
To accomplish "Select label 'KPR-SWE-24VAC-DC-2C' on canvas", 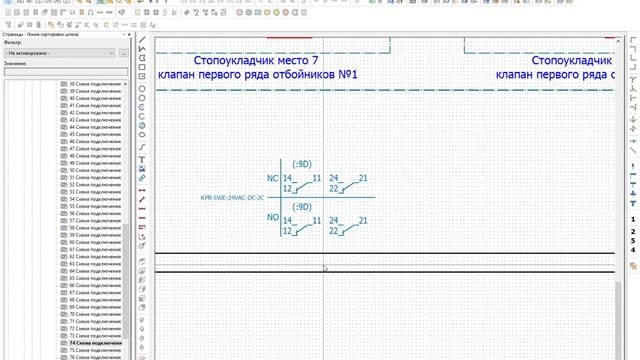I will (232, 198).
